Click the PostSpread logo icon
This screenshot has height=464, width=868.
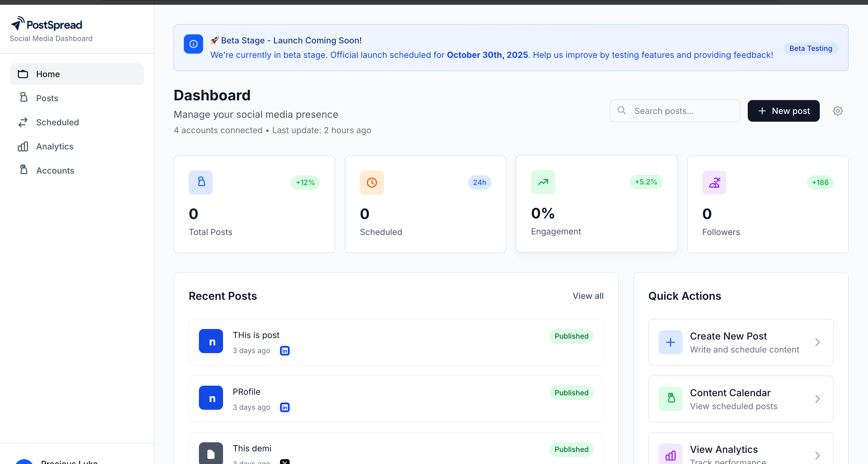17,23
